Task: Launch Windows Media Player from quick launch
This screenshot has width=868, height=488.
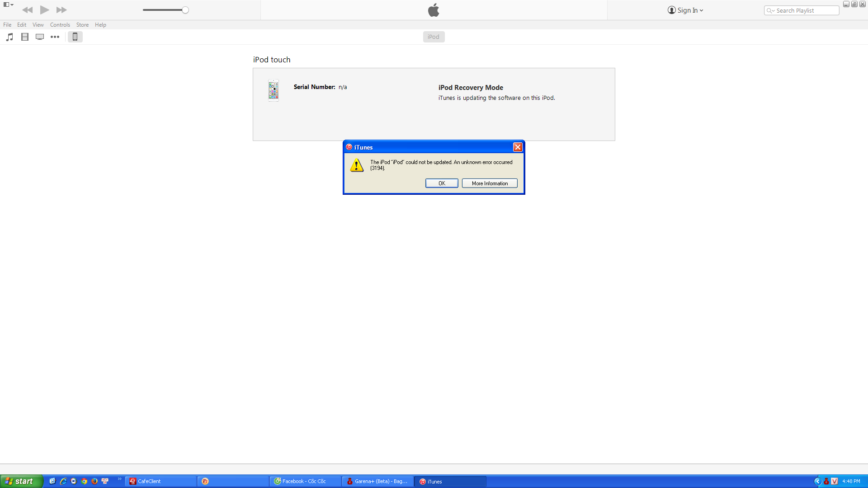Action: [74, 481]
